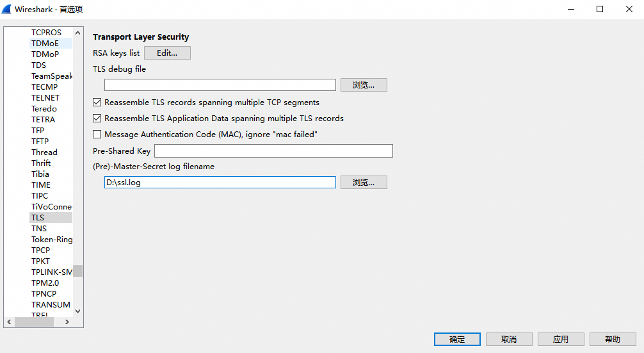Browse for TLS debug file
The height and width of the screenshot is (353, 644).
tap(364, 85)
